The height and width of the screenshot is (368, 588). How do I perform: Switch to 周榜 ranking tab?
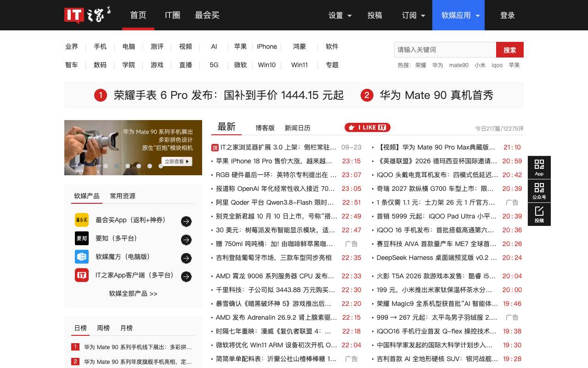click(103, 328)
